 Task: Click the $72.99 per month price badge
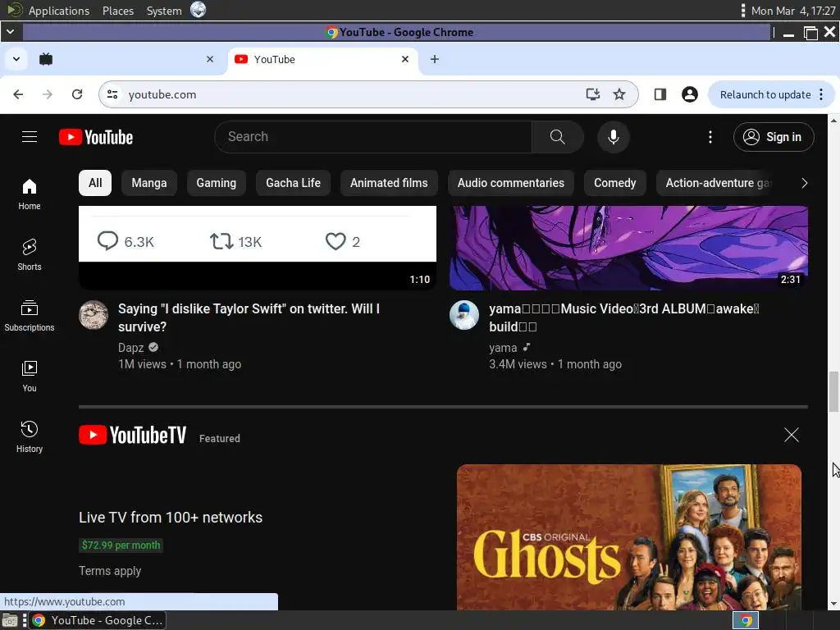click(121, 546)
